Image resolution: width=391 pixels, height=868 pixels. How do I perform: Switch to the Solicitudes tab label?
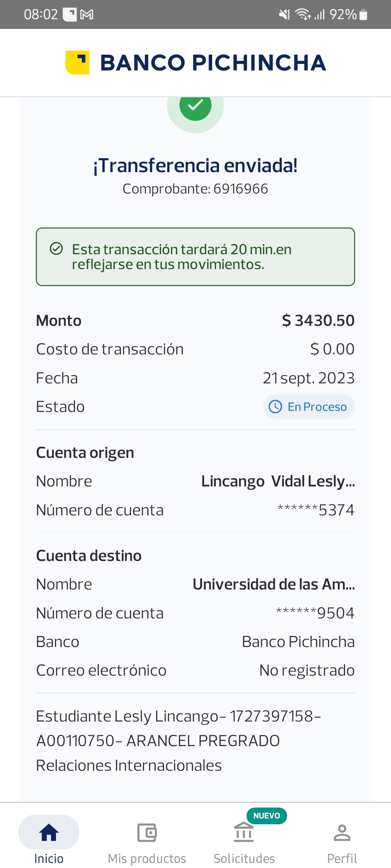click(x=244, y=859)
